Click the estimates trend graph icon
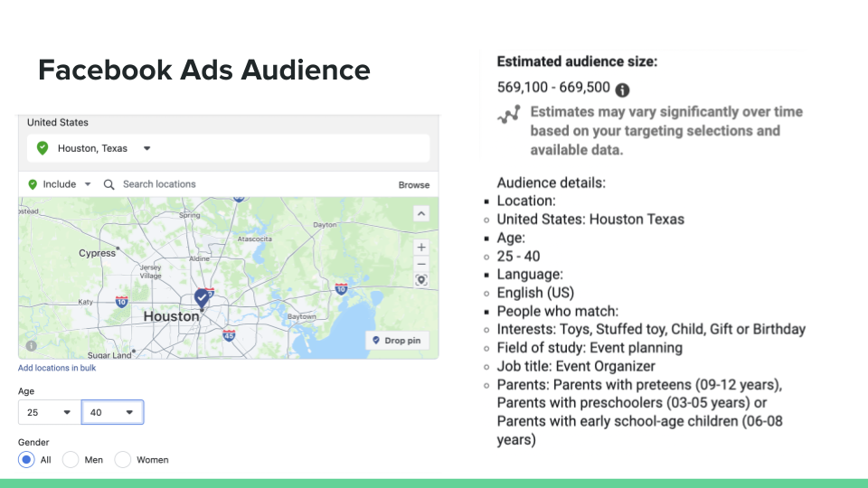868x488 pixels. coord(509,115)
